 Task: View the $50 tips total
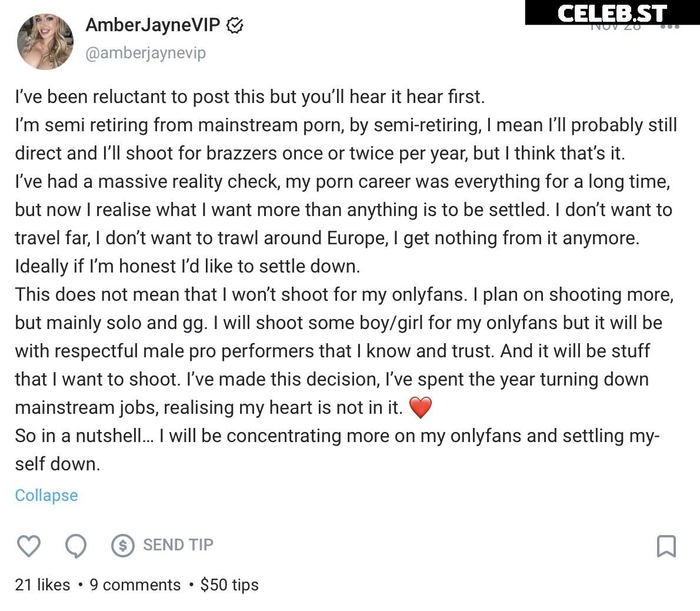coord(229,585)
